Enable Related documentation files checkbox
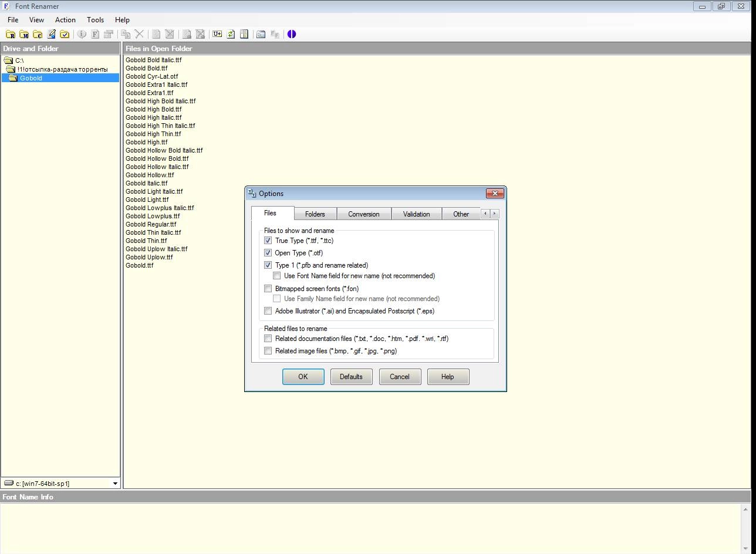756x554 pixels. [x=268, y=339]
